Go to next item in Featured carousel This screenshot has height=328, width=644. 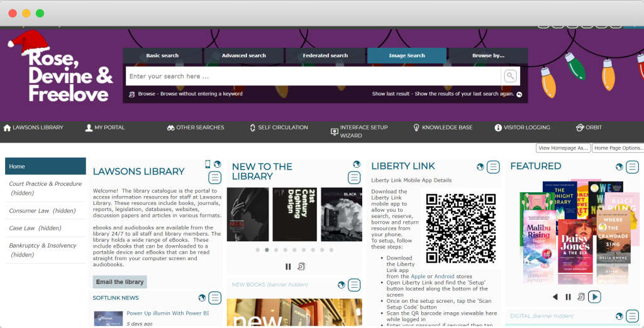pos(594,297)
